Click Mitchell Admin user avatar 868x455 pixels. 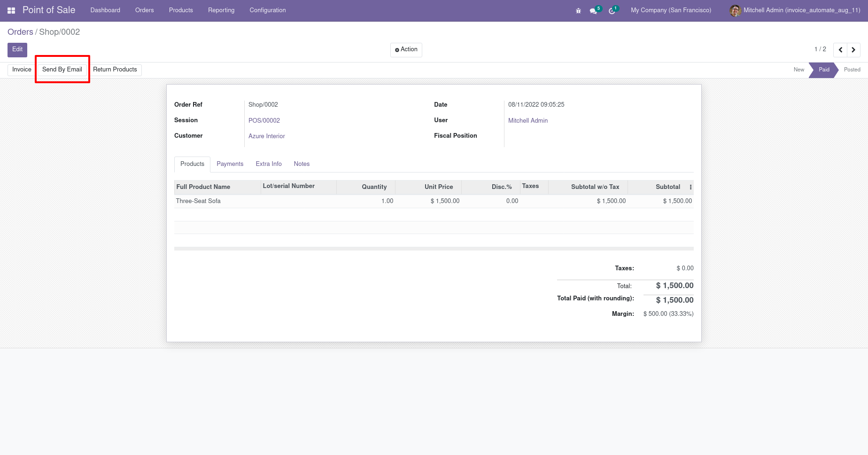pyautogui.click(x=735, y=10)
